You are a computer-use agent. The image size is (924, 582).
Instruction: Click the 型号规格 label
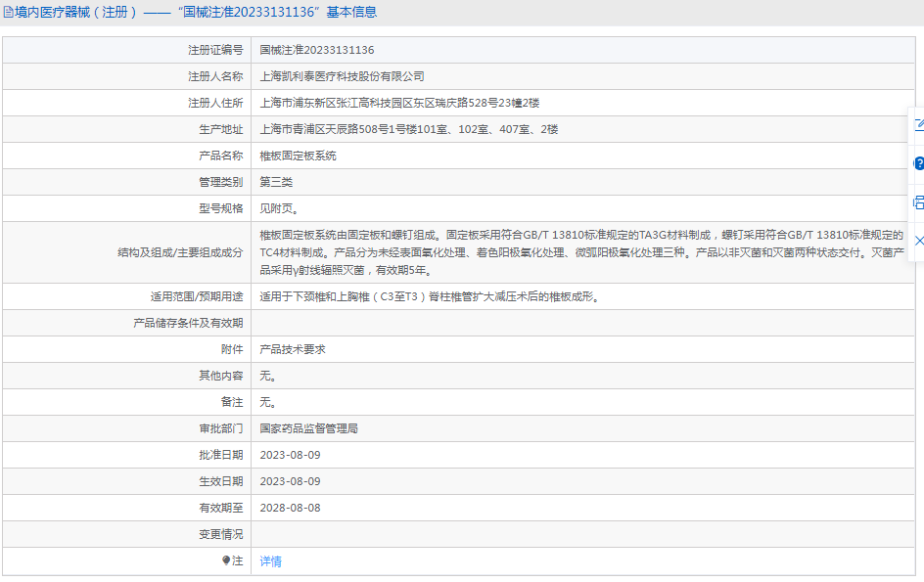221,208
